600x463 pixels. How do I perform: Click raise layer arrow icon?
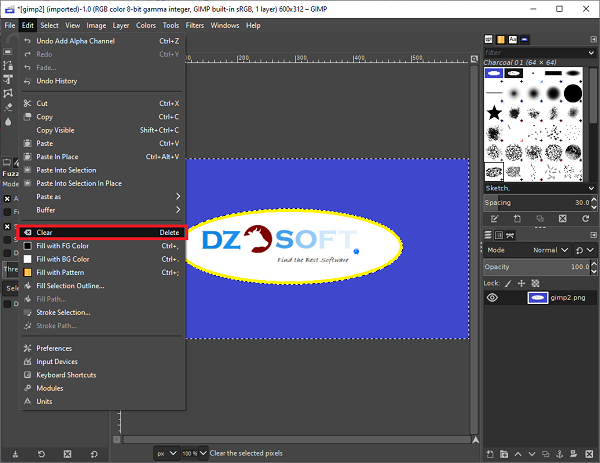click(518, 454)
